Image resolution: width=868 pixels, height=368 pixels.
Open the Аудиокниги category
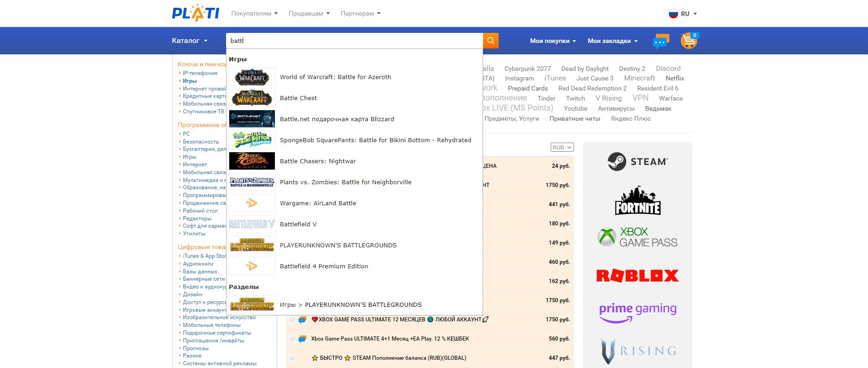pos(198,264)
